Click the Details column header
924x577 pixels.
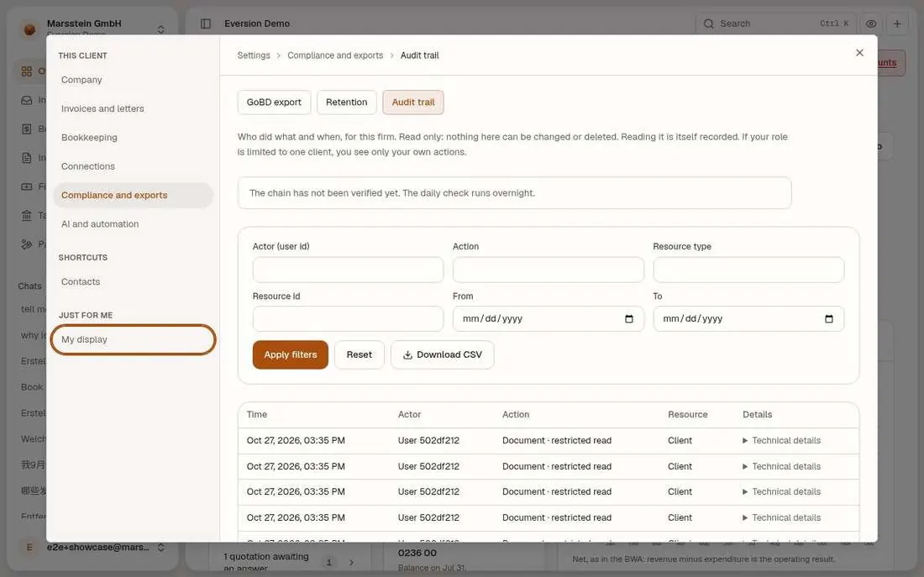tap(757, 414)
